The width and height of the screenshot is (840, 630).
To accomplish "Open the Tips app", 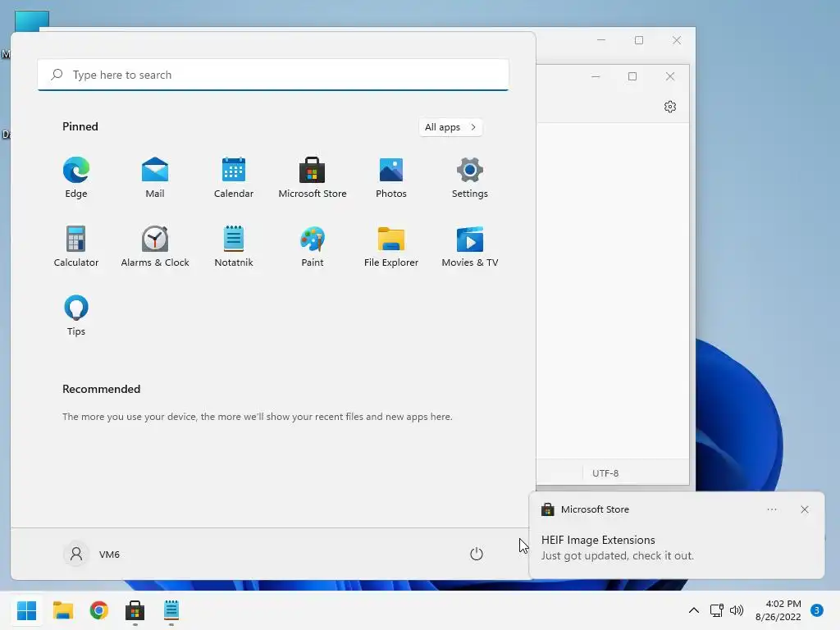I will tap(76, 316).
